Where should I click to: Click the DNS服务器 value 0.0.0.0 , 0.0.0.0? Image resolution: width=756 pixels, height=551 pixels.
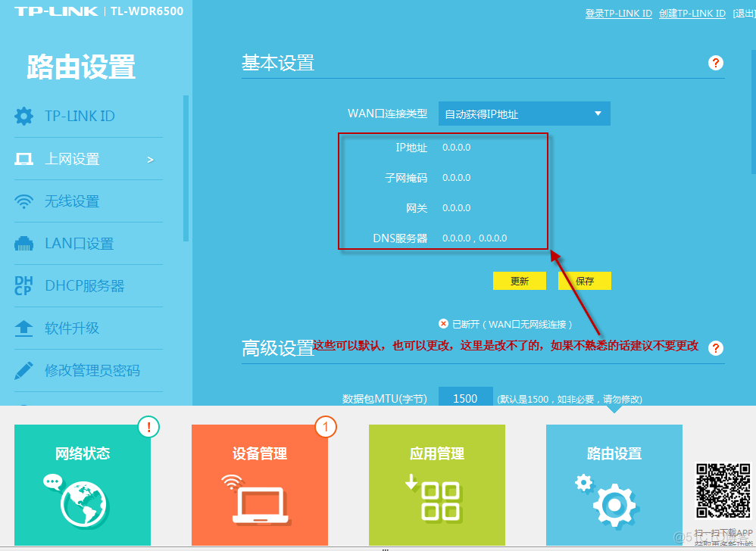tap(474, 238)
